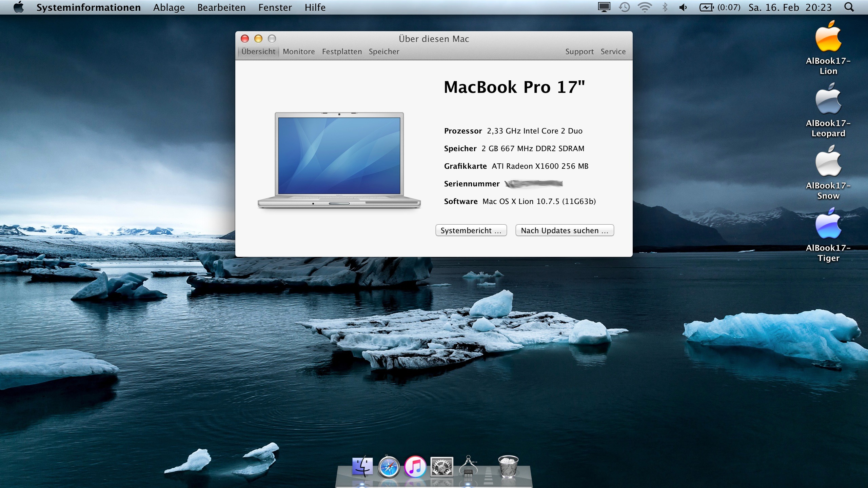
Task: Select the AlBook17-Leopard desktop drive
Action: pyautogui.click(x=828, y=110)
